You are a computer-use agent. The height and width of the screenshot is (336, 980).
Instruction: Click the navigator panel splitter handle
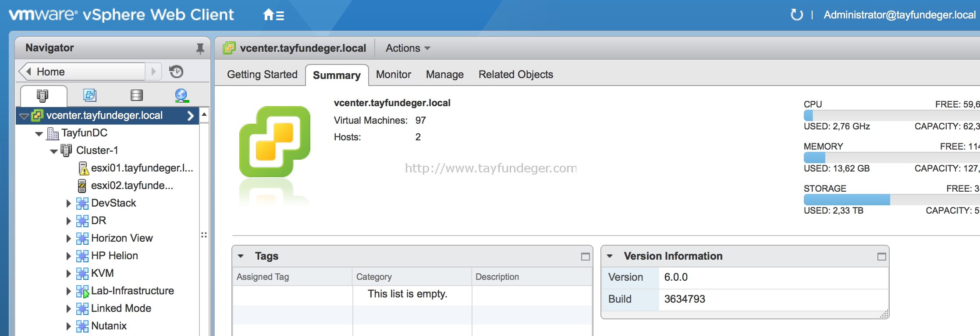pos(204,235)
